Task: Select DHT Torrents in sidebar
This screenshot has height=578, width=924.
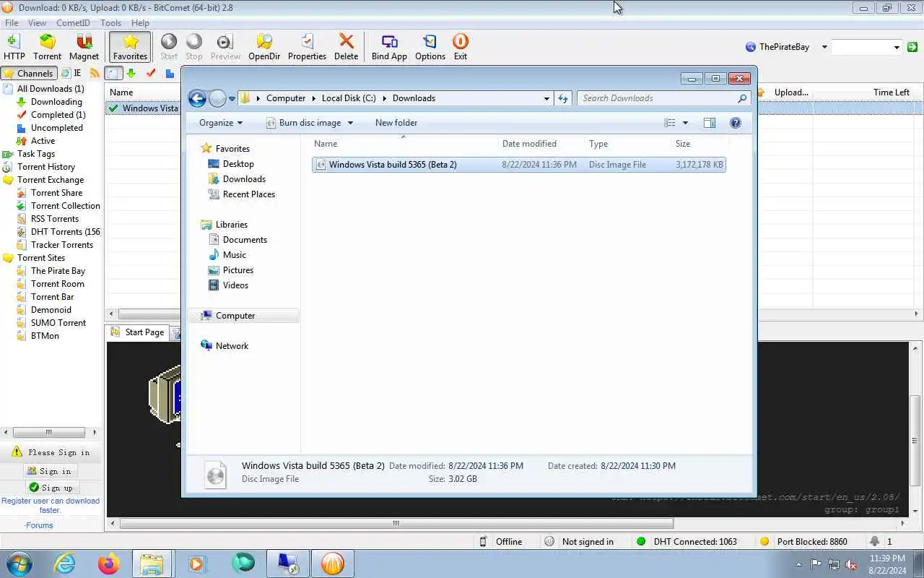Action: coord(65,232)
